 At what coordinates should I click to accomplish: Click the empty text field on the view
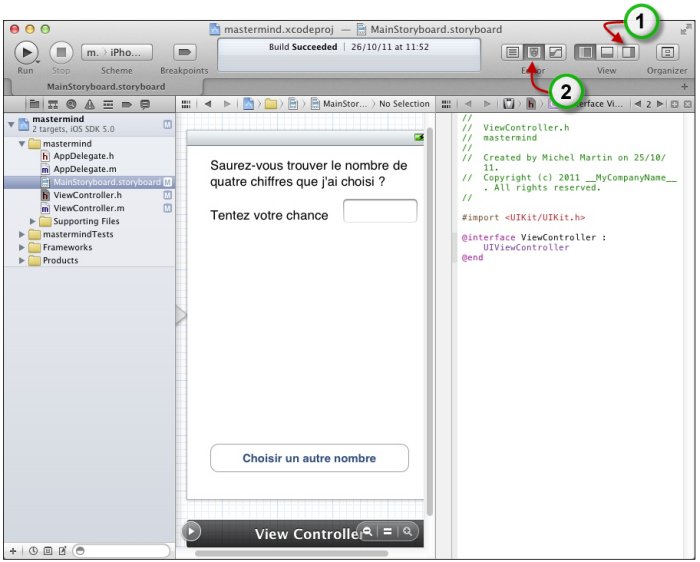click(x=380, y=211)
